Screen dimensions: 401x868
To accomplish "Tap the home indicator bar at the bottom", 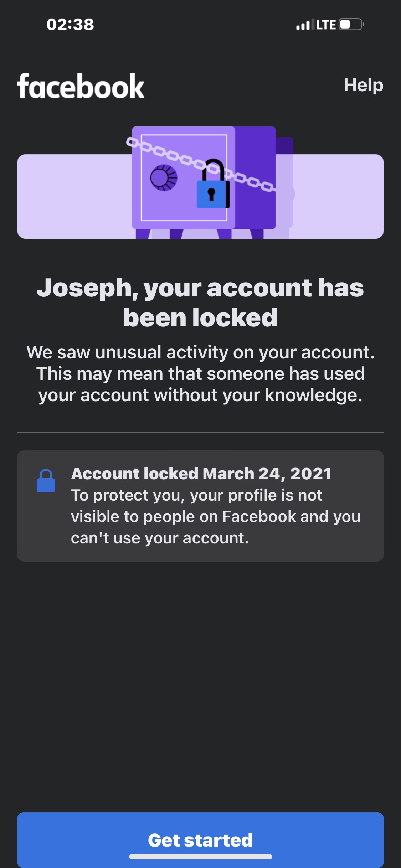I will click(x=200, y=857).
